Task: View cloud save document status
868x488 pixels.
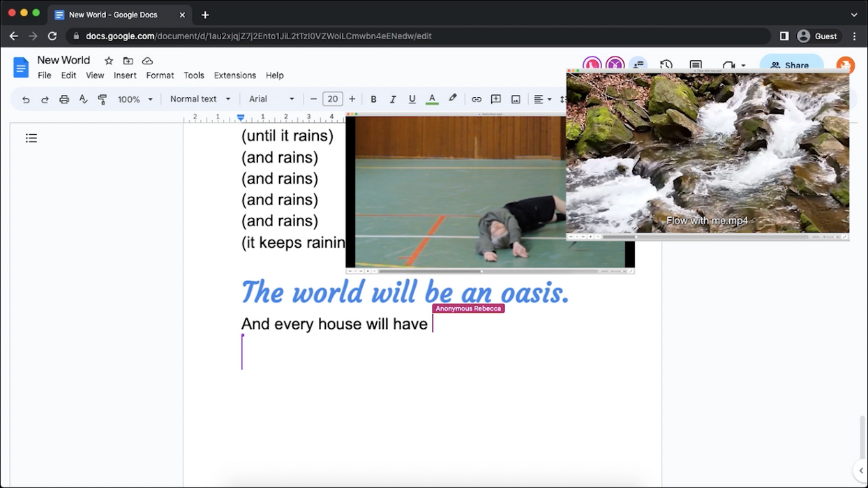Action: click(147, 61)
